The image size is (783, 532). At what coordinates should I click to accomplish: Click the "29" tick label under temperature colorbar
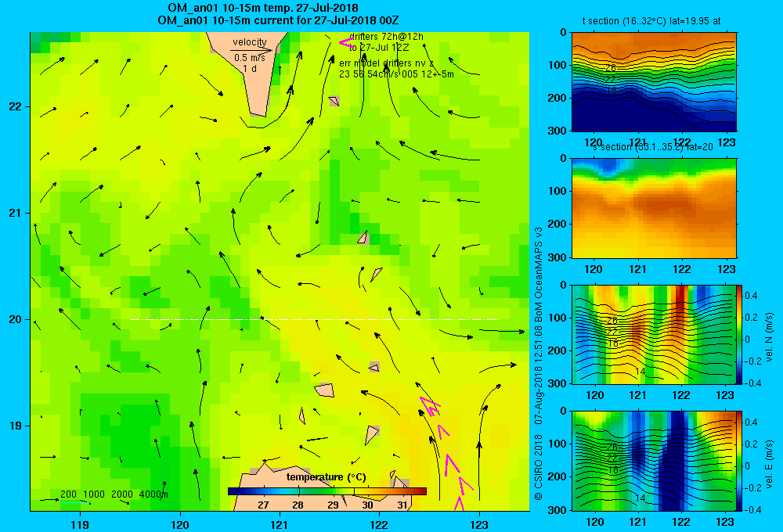pos(333,505)
